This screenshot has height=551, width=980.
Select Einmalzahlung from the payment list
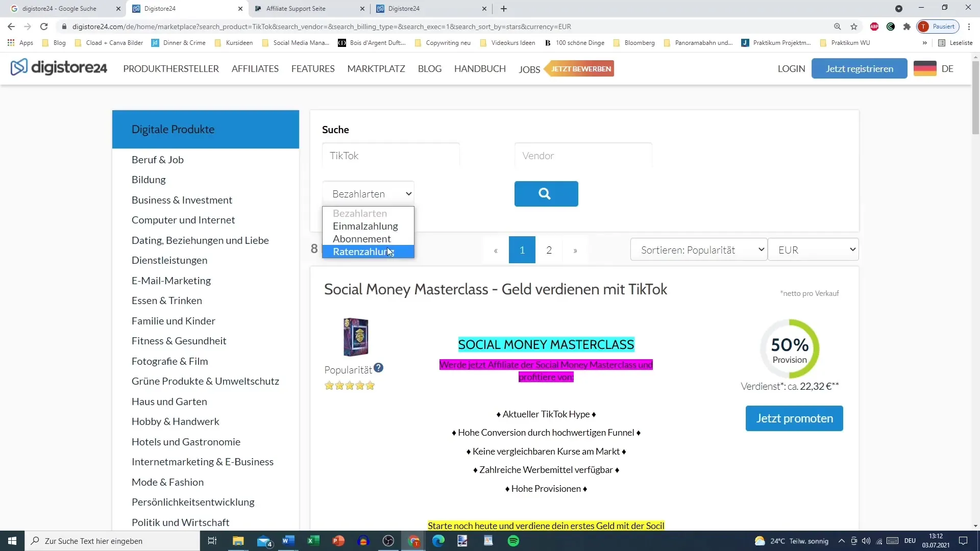pyautogui.click(x=368, y=226)
